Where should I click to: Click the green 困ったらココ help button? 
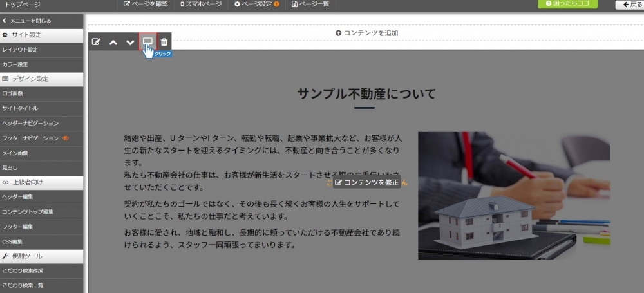[567, 5]
